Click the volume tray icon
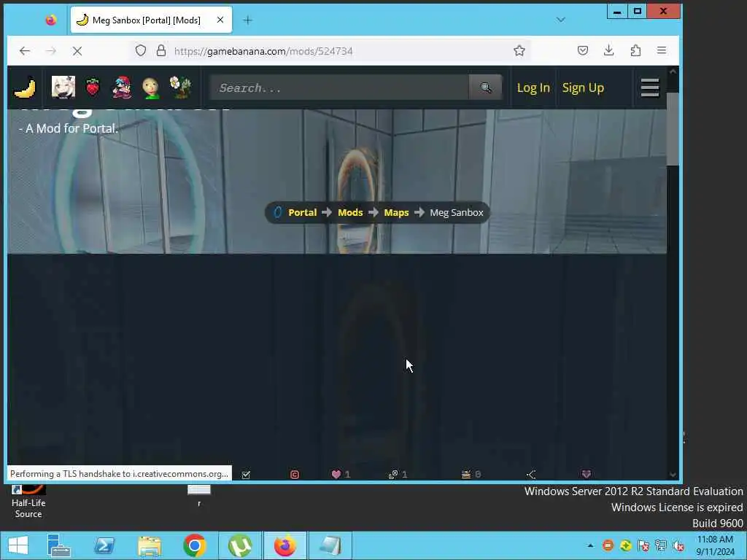 click(678, 545)
